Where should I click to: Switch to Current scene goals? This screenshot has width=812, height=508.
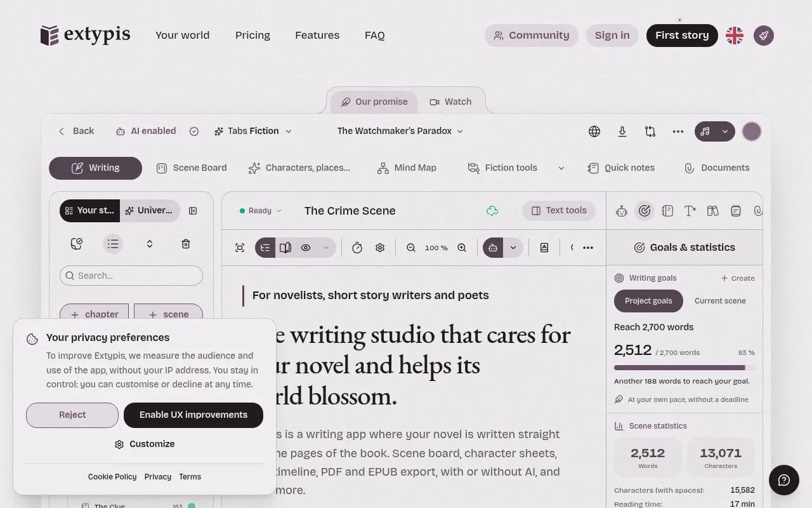pyautogui.click(x=720, y=301)
